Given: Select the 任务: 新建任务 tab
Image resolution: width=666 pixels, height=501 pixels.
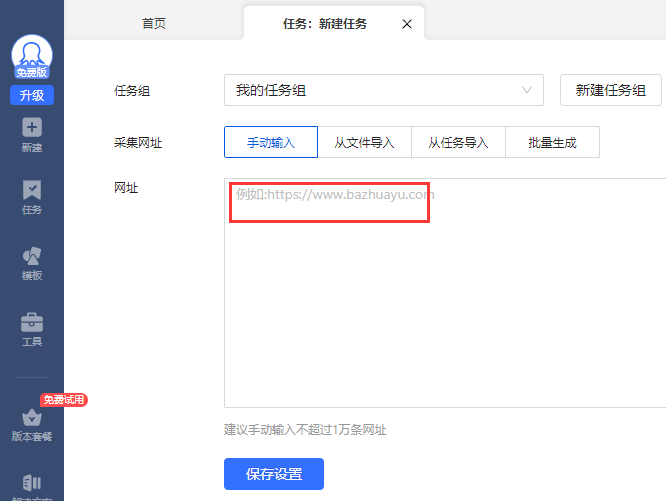Looking at the screenshot, I should pyautogui.click(x=324, y=24).
